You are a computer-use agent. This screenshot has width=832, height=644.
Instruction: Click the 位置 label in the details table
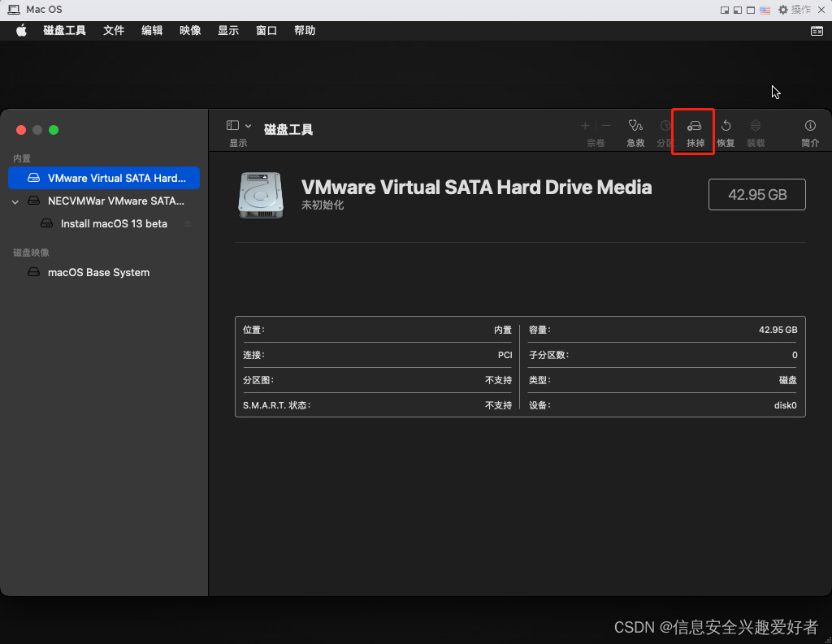tap(253, 330)
